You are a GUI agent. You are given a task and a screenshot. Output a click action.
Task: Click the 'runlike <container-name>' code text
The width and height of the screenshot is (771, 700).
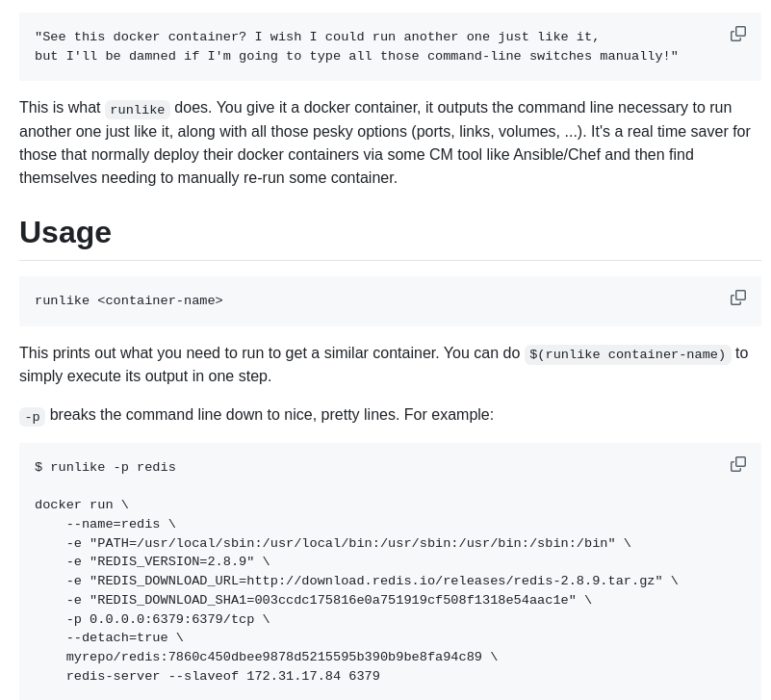coord(128,300)
